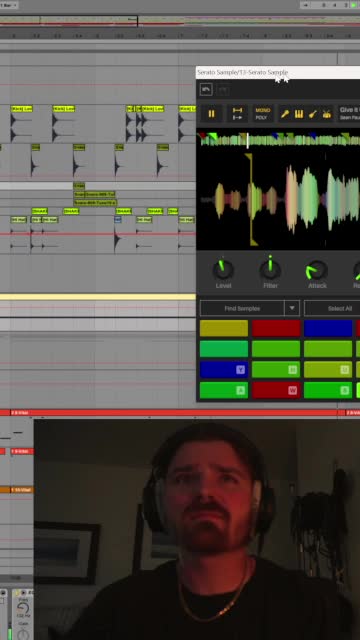The height and width of the screenshot is (640, 360).
Task: Click the loaded song title 'Give it'
Action: coord(349,110)
